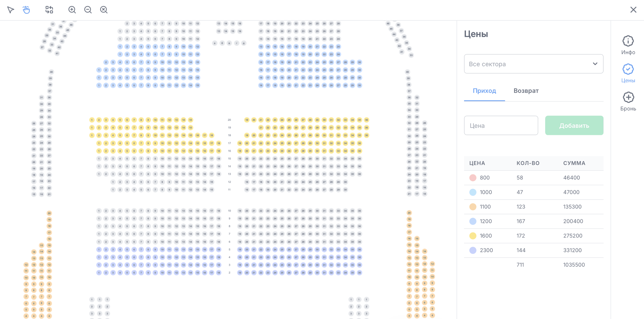
Task: Click the yellow 1600 price swatch
Action: 473,236
